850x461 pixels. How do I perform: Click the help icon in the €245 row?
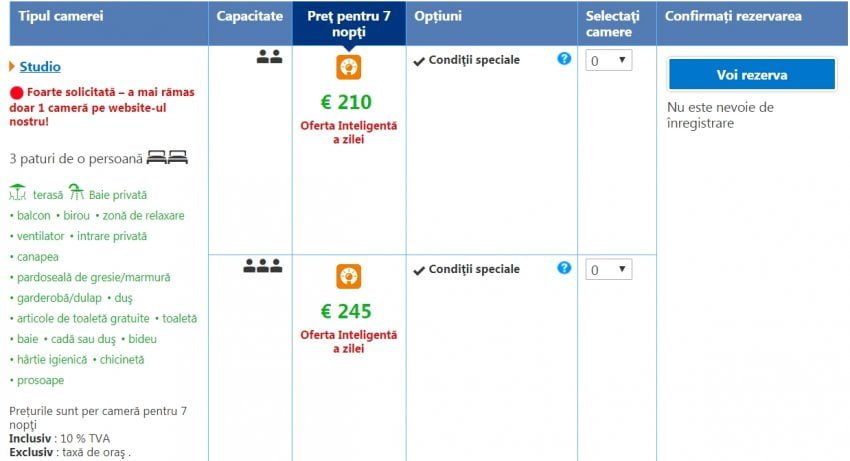[x=564, y=268]
